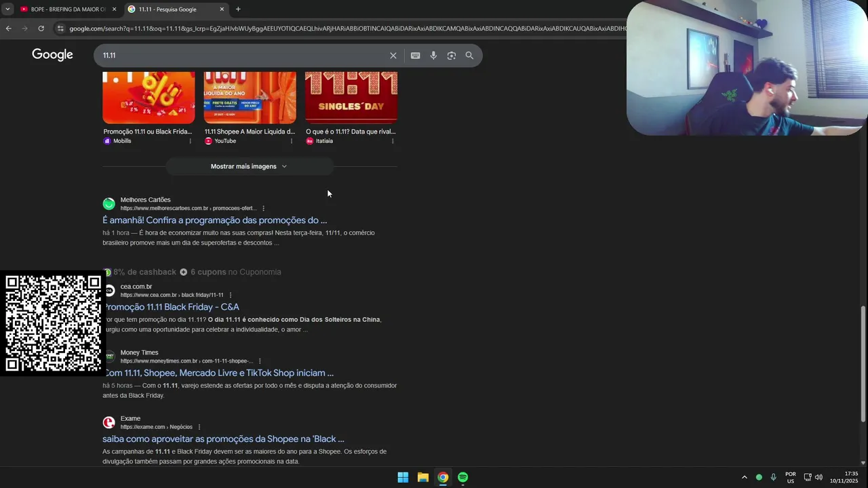Image resolution: width=868 pixels, height=488 pixels.
Task: Close the BOPE BRIEFING tab
Action: 114,9
